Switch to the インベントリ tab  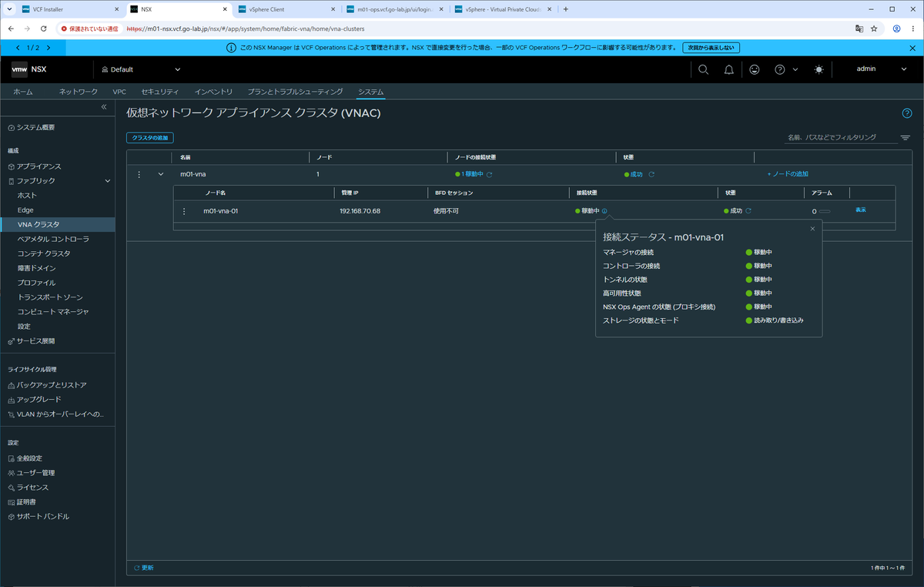point(213,92)
